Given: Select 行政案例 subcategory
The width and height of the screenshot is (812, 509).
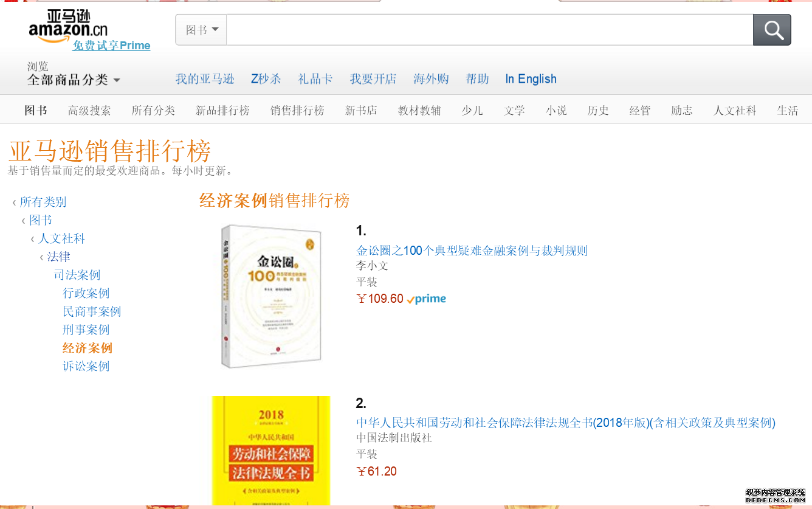Looking at the screenshot, I should [x=86, y=293].
